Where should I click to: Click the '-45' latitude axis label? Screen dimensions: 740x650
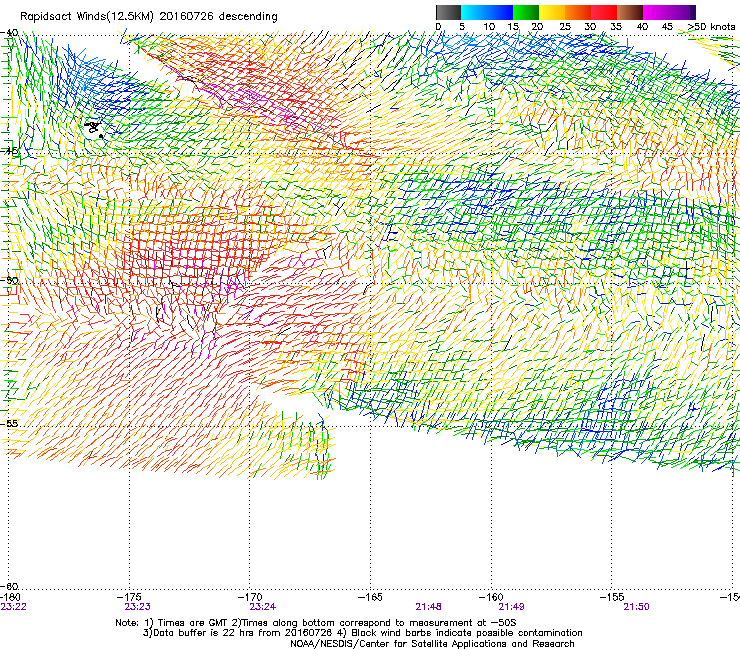pyautogui.click(x=11, y=152)
